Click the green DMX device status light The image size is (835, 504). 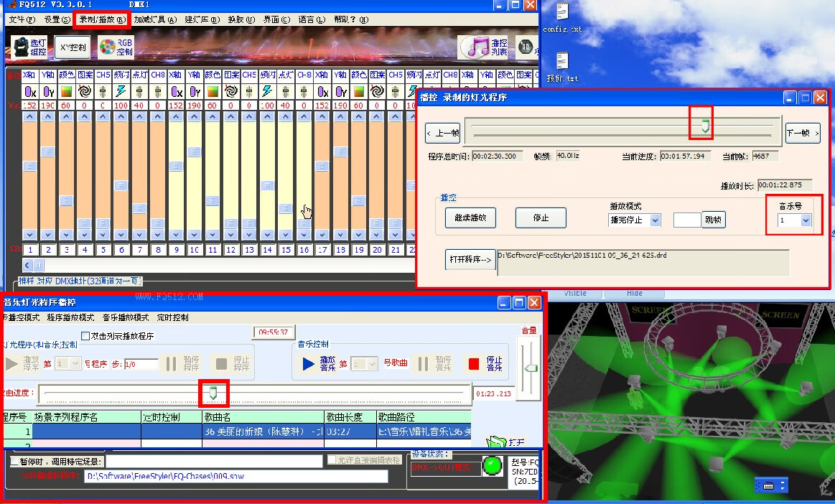pos(493,465)
